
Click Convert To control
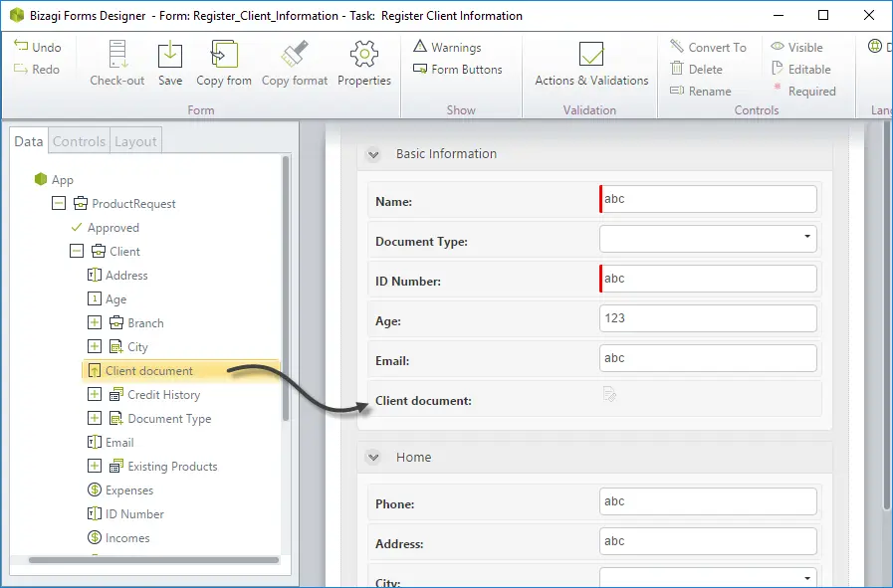pos(708,47)
